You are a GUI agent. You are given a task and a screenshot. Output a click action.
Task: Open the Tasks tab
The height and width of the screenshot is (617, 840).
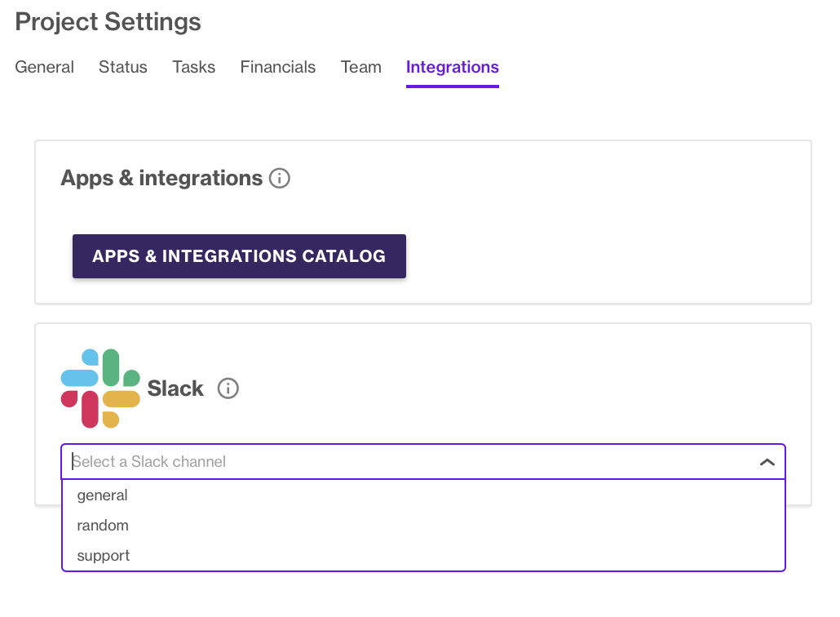tap(193, 67)
